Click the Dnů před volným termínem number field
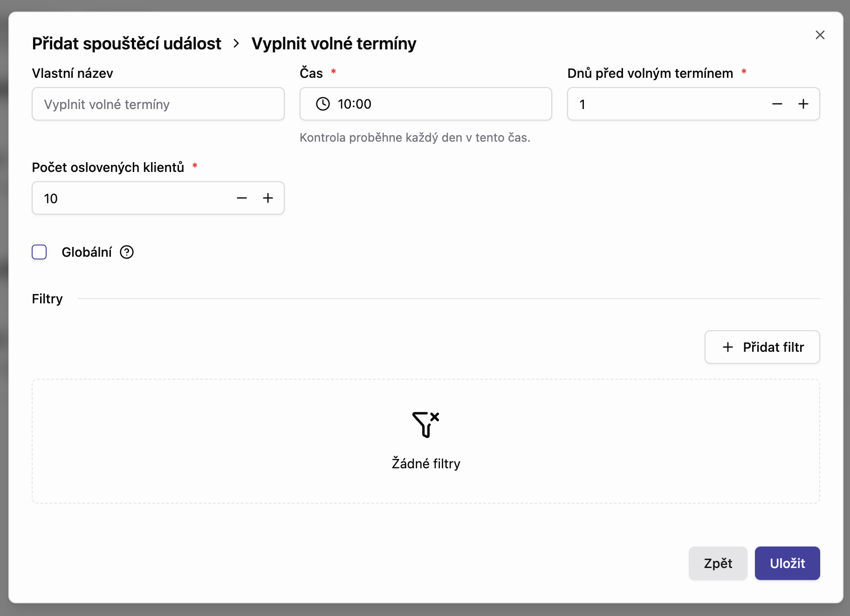The image size is (850, 616). pos(666,104)
